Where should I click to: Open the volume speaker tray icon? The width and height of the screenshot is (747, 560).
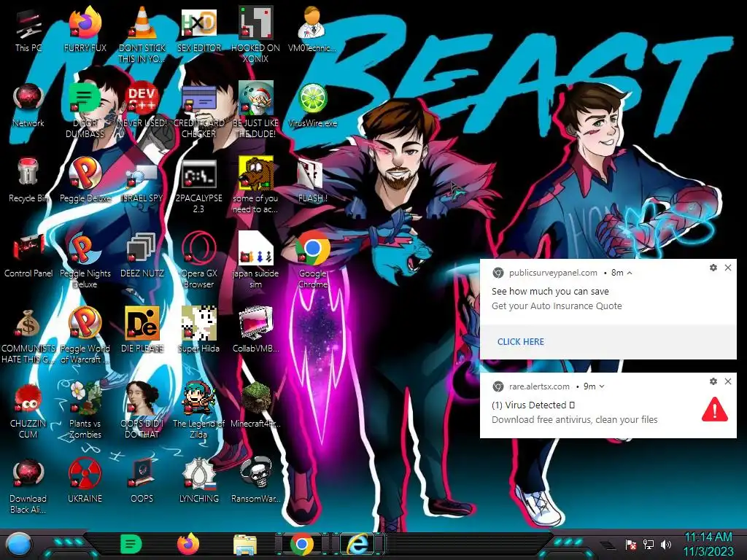point(666,544)
